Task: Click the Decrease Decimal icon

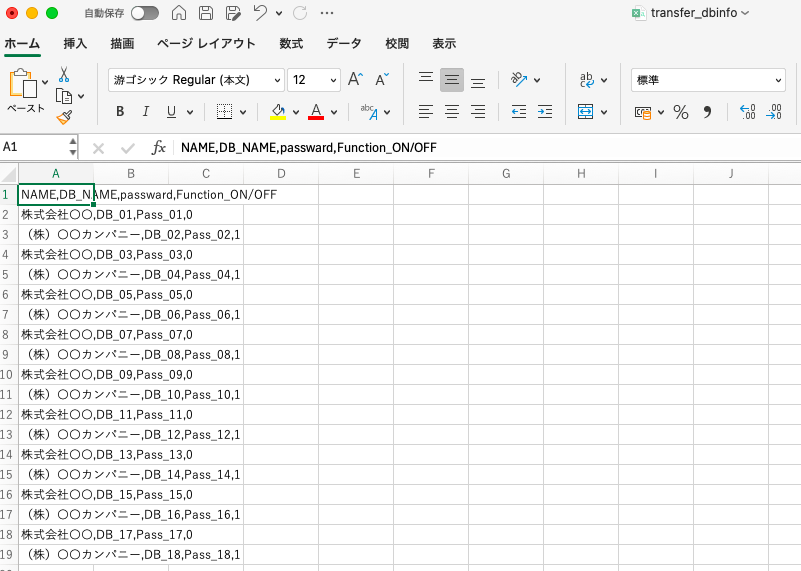Action: point(773,112)
